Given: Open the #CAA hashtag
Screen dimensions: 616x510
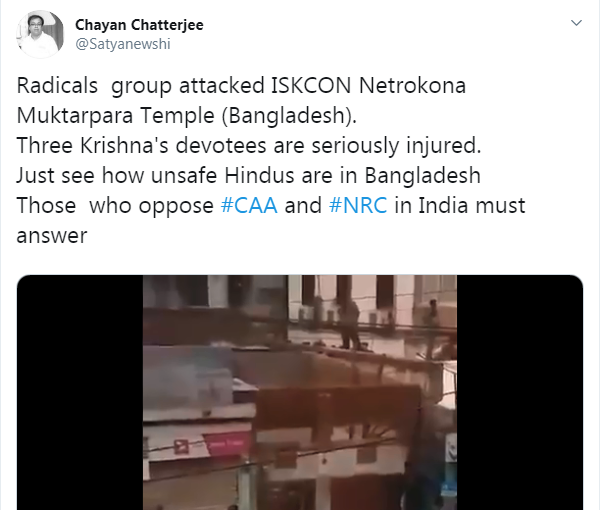Looking at the screenshot, I should click(249, 205).
